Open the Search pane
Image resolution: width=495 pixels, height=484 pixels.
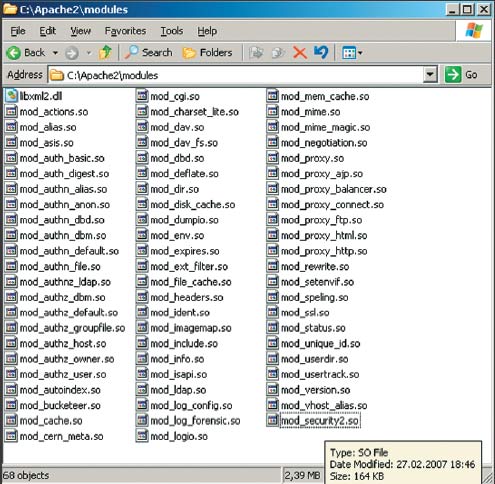click(x=149, y=52)
